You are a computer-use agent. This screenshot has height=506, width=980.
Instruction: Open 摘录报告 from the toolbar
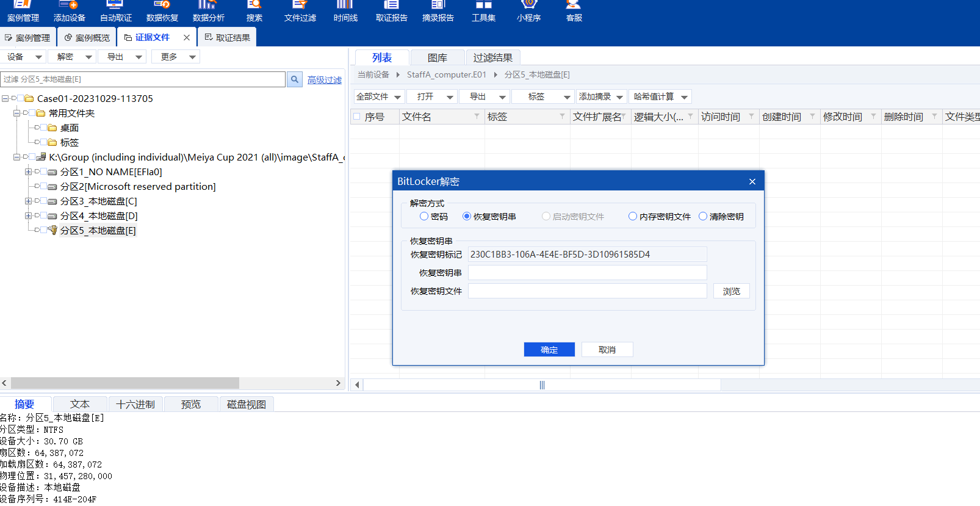point(438,12)
